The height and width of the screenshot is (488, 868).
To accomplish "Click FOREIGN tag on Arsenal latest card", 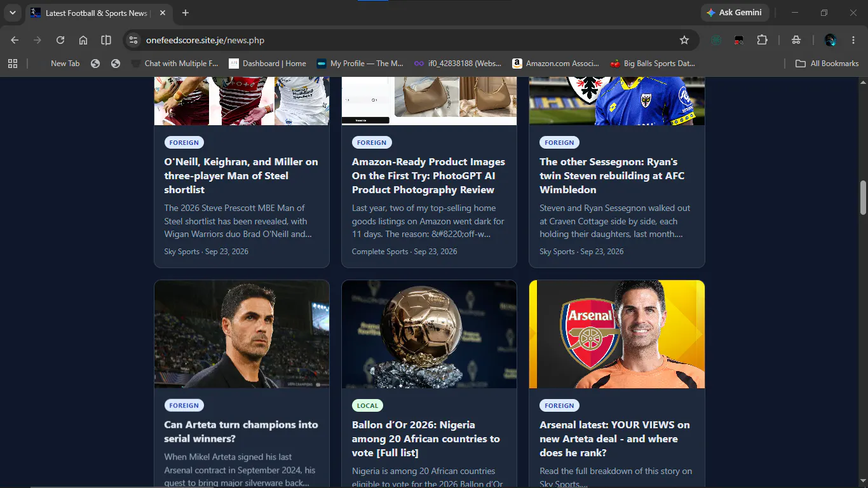I will (x=559, y=405).
